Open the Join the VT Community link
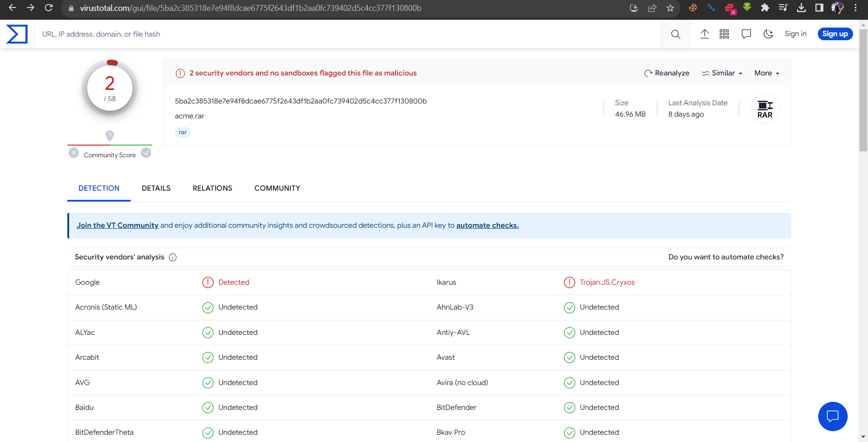Screen dimensions: 868x442 click(x=118, y=226)
